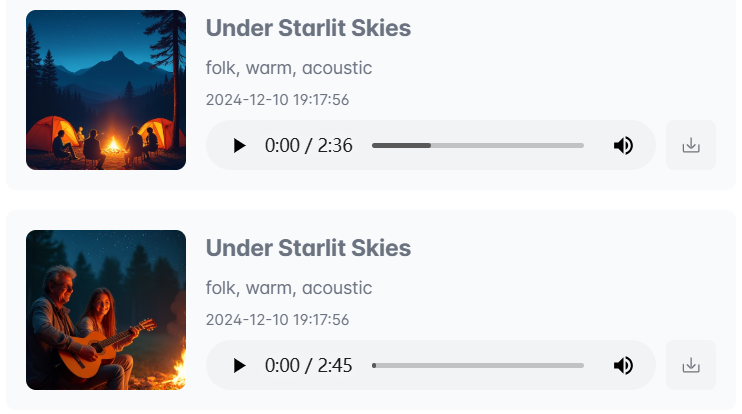742x414 pixels.
Task: Click the 0:00 / 2:36 time display
Action: tap(308, 146)
